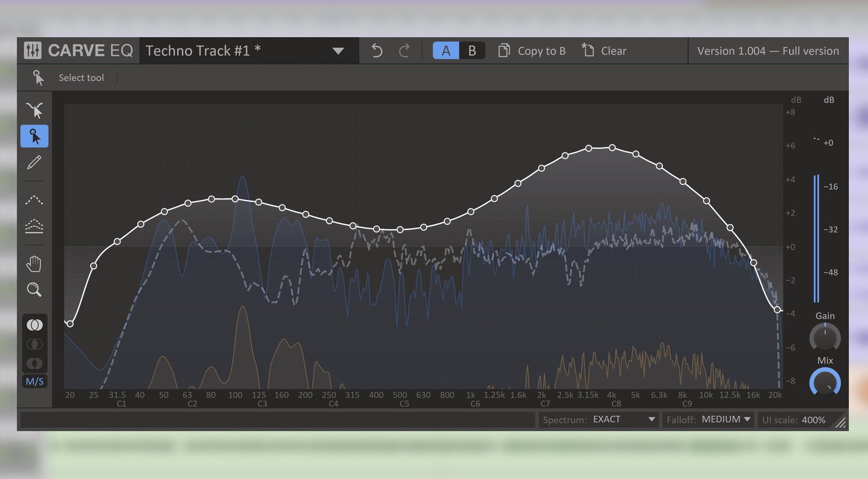The width and height of the screenshot is (868, 479).
Task: Select the hand pan tool
Action: pyautogui.click(x=34, y=264)
